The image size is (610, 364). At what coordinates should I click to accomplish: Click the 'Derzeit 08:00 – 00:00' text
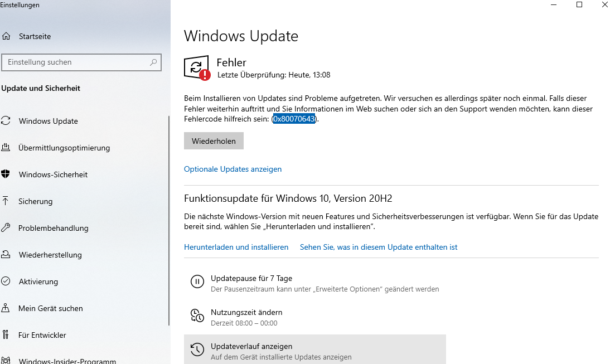(244, 323)
